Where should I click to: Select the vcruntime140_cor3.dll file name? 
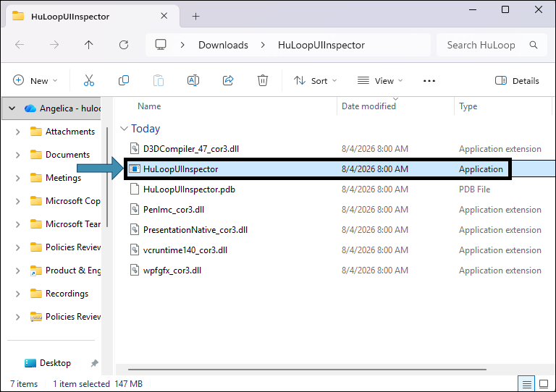tap(185, 250)
